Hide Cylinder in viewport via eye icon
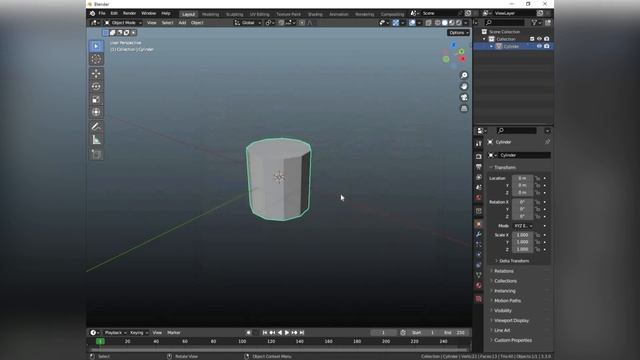Image resolution: width=640 pixels, height=360 pixels. tap(539, 47)
